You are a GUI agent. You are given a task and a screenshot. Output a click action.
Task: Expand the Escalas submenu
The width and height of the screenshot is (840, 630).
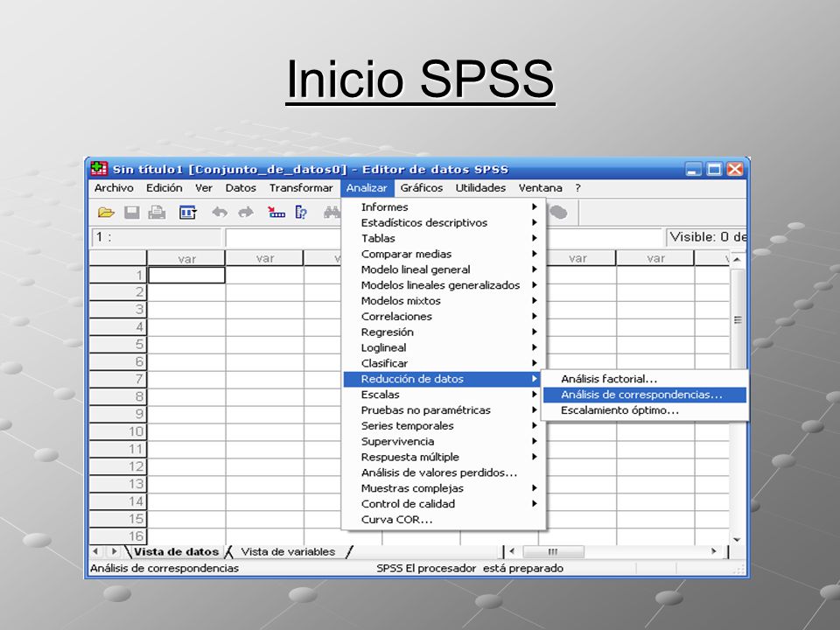[444, 395]
